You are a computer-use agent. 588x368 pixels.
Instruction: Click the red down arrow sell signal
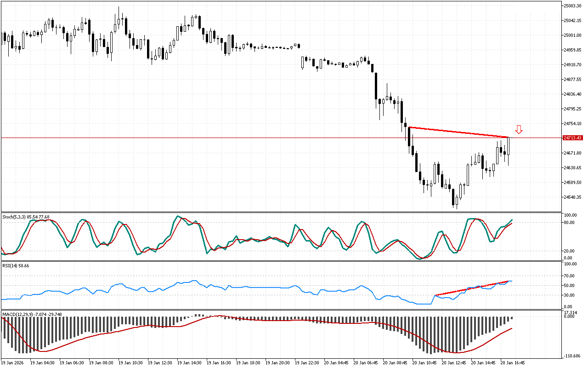tap(519, 129)
